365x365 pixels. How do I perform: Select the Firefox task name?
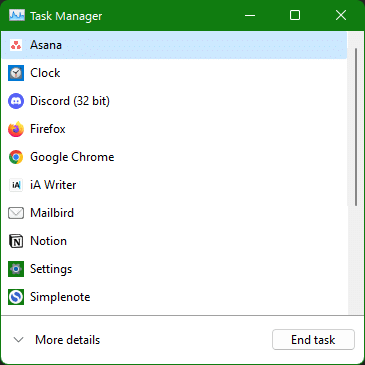48,129
